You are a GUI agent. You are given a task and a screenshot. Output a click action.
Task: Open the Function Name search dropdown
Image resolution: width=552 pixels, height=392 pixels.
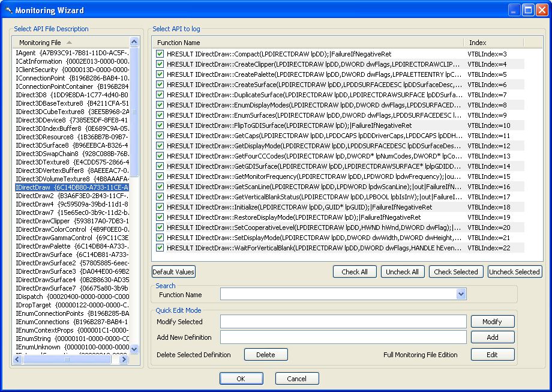click(461, 294)
